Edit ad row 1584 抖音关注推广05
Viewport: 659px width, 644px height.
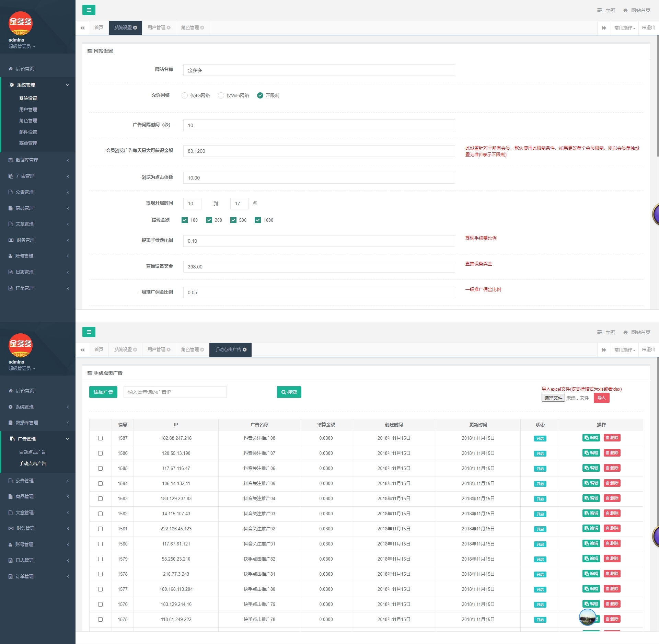[x=591, y=483]
